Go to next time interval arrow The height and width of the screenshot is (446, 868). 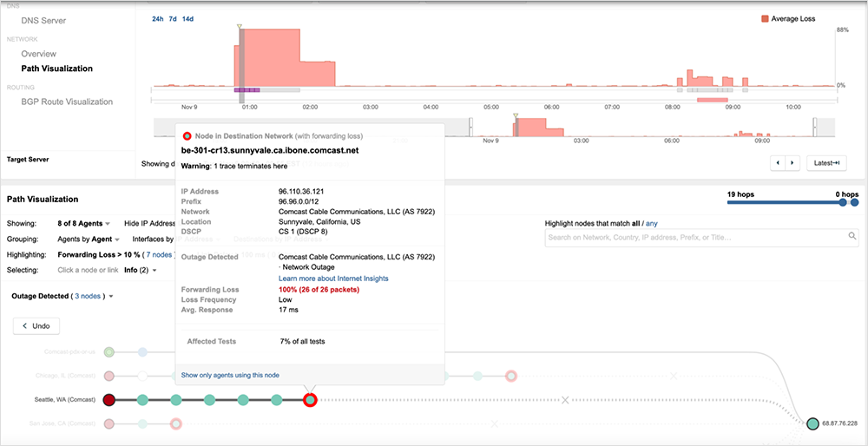click(x=792, y=162)
